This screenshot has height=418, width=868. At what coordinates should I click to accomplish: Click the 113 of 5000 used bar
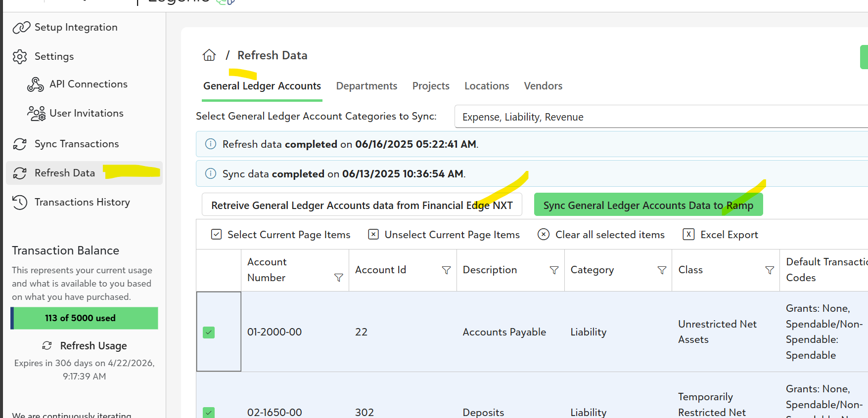pos(85,318)
